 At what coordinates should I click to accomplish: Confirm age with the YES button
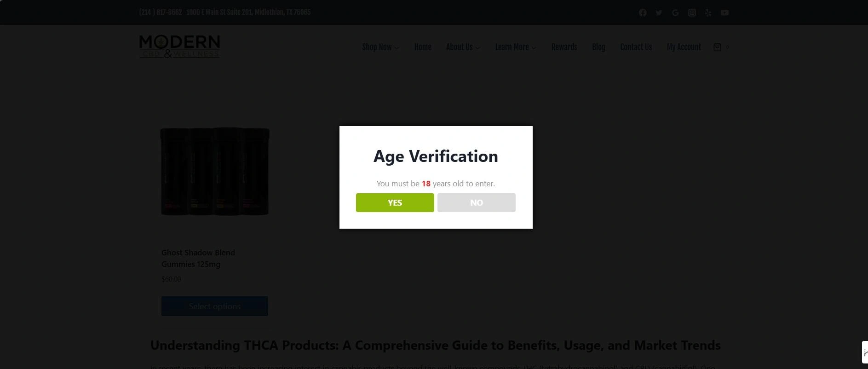point(395,202)
